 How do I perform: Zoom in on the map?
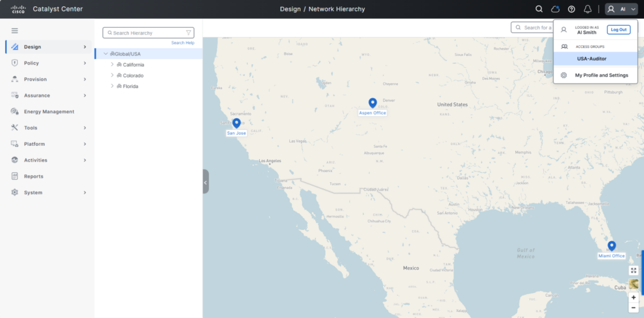click(x=633, y=297)
